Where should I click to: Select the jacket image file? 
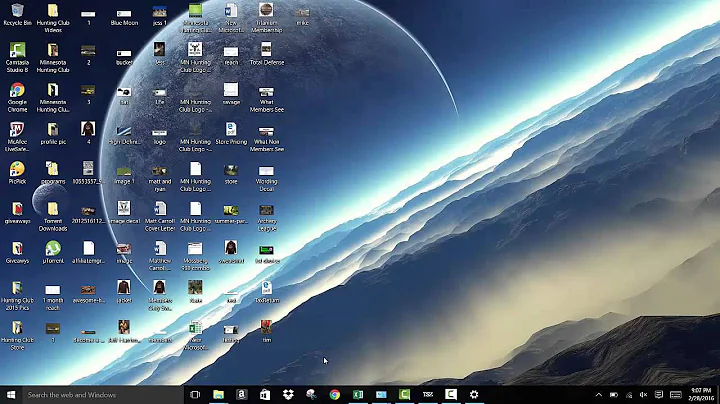[x=124, y=292]
